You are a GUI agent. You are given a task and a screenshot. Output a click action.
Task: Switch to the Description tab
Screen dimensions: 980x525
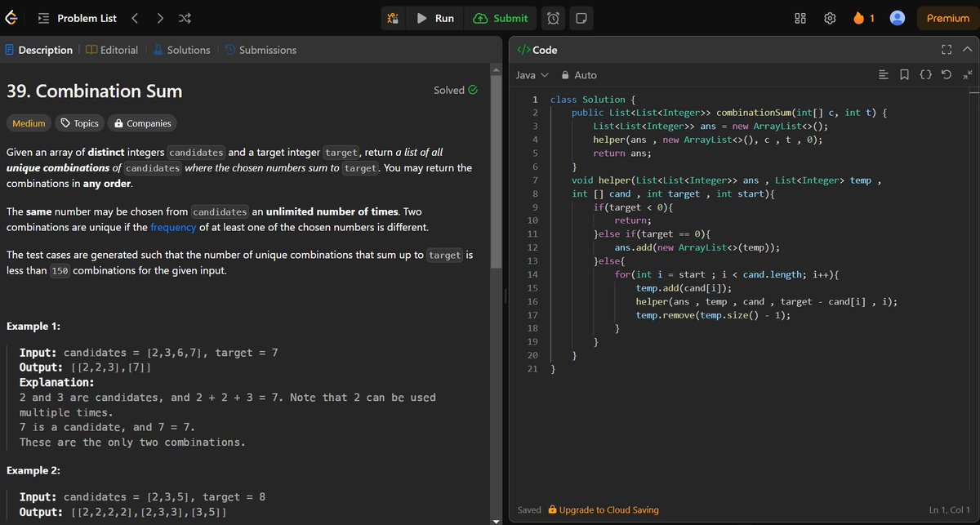[38, 50]
